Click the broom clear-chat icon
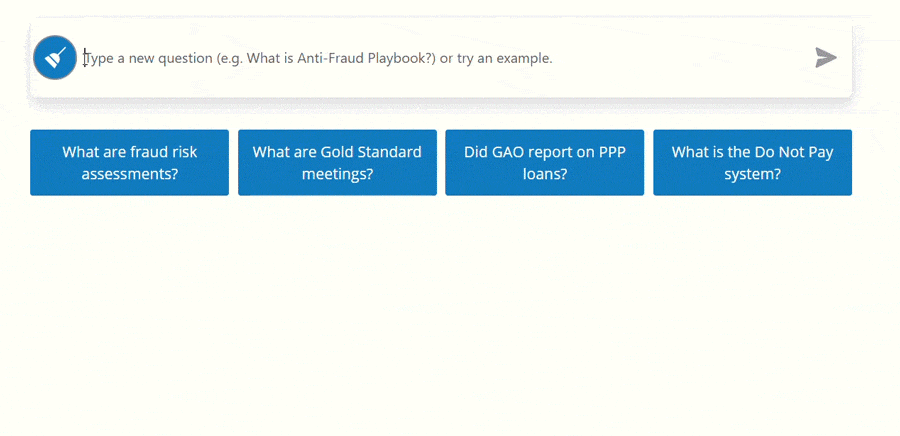The height and width of the screenshot is (436, 900). pyautogui.click(x=55, y=58)
